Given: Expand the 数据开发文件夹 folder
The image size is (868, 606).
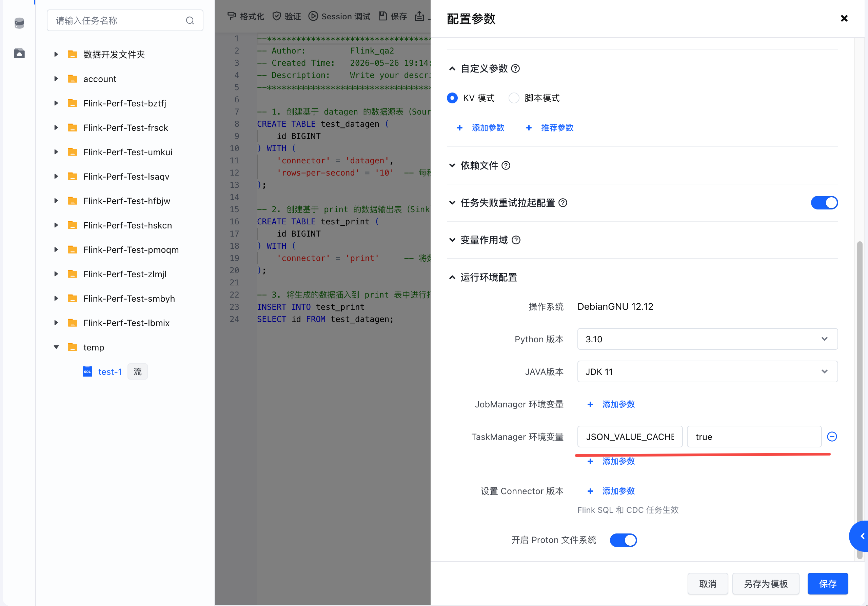Looking at the screenshot, I should click(x=56, y=55).
